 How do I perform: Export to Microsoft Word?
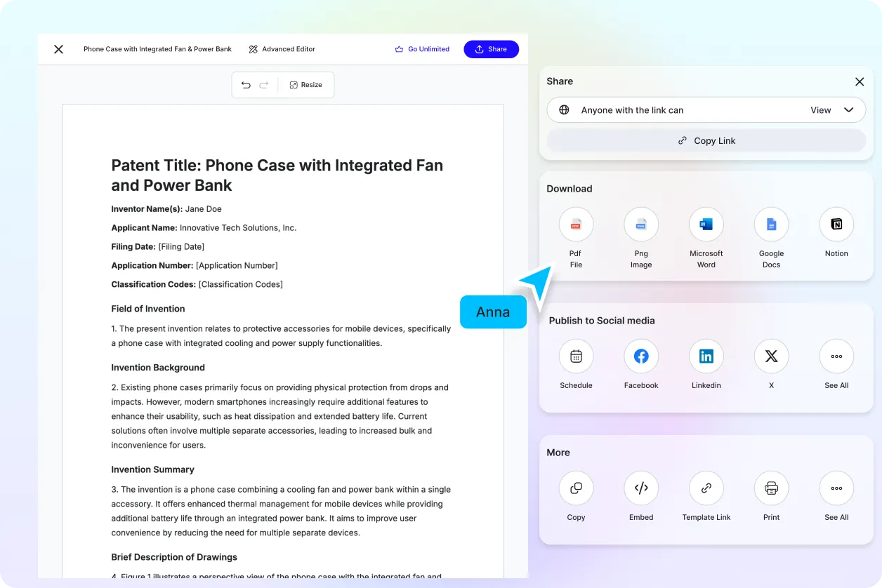706,225
